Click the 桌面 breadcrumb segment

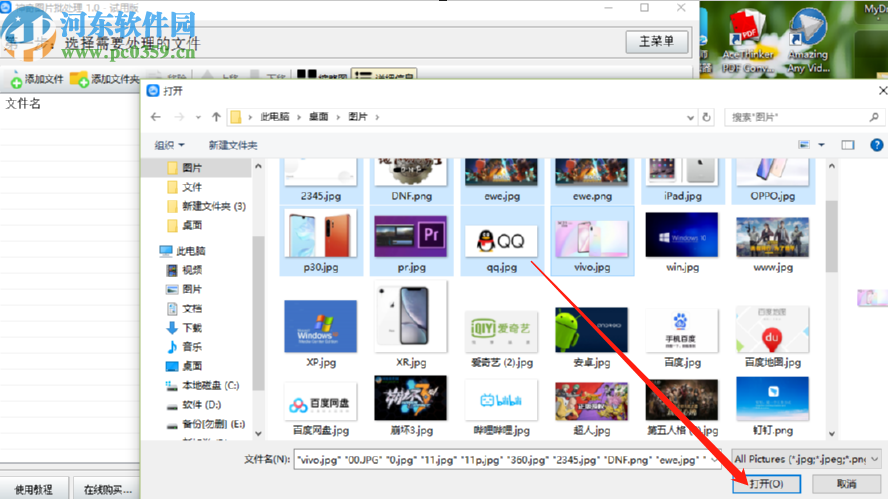point(318,117)
